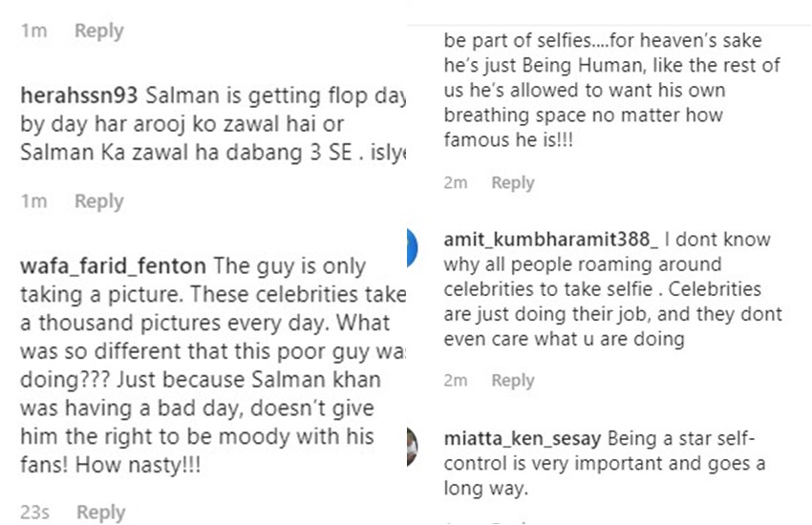Image resolution: width=812 pixels, height=525 pixels.
Task: Click 2m timestamp below amit_kumbharamit388_'s comment
Action: coord(456,381)
